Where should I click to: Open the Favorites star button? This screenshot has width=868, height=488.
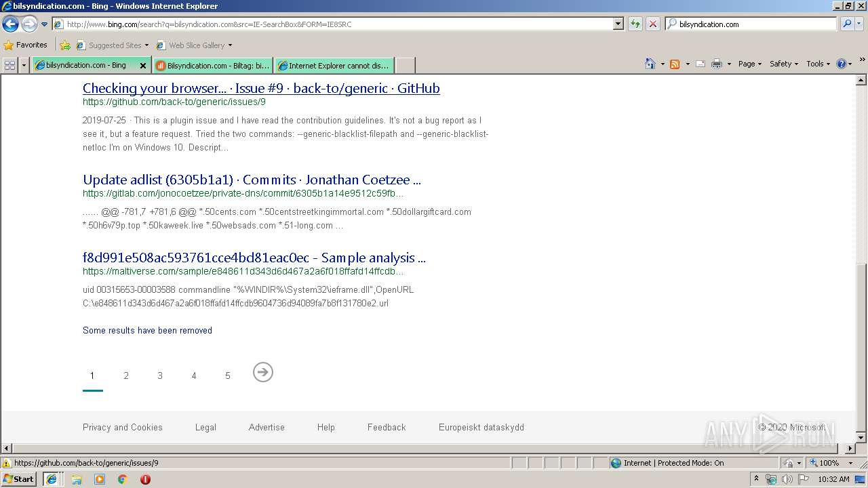(x=26, y=45)
